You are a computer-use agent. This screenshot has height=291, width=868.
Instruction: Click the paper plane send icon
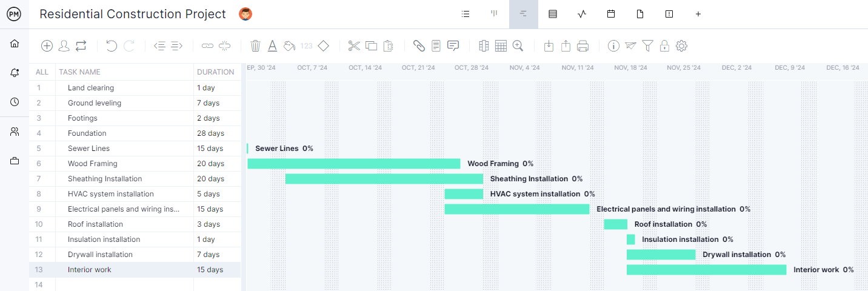[631, 45]
